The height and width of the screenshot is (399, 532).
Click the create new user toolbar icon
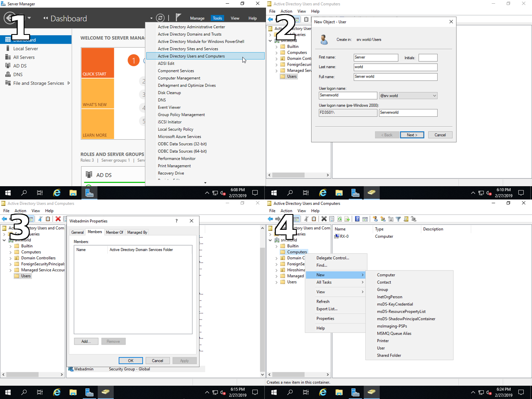click(x=375, y=219)
